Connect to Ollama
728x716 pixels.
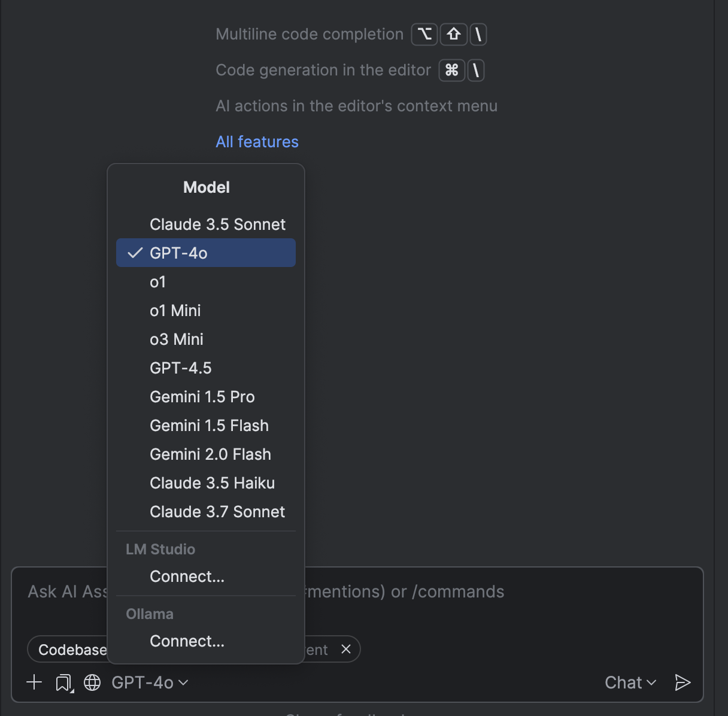click(x=205, y=641)
